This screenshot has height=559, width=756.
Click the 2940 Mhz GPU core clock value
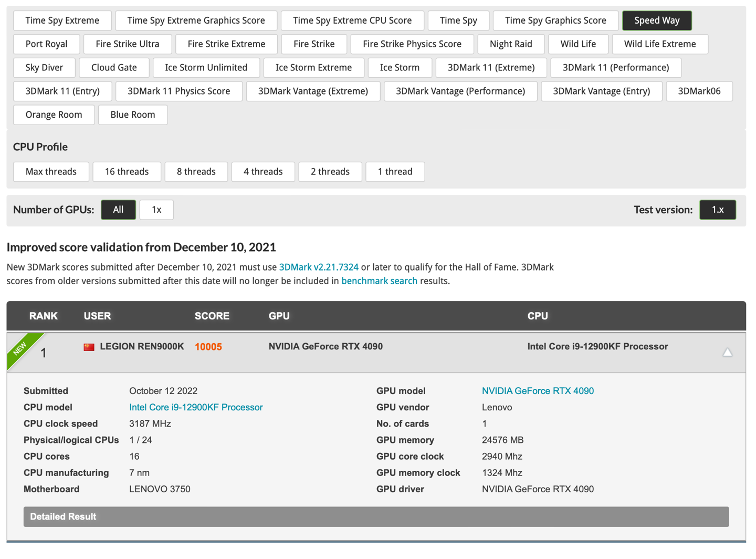click(502, 457)
